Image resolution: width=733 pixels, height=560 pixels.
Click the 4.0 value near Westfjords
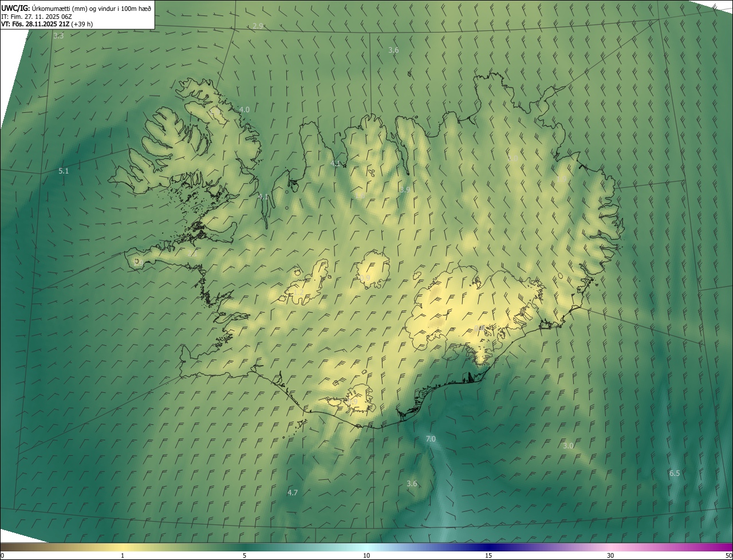(245, 109)
